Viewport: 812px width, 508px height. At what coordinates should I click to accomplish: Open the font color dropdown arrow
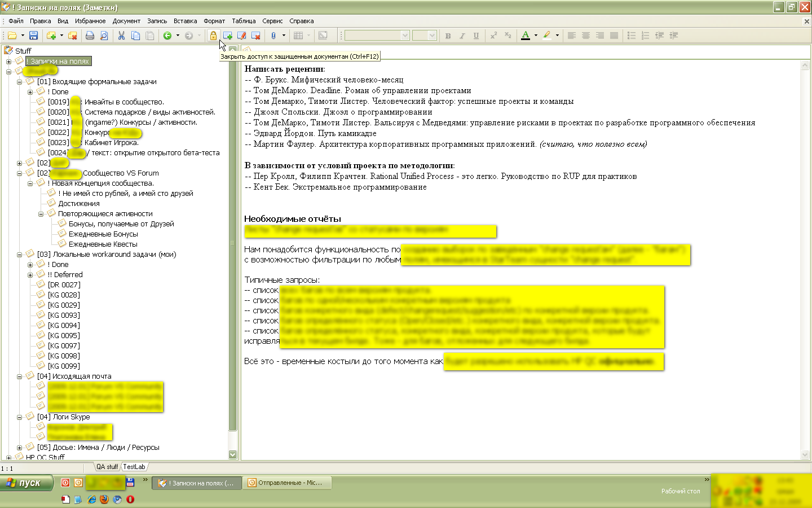click(x=536, y=36)
